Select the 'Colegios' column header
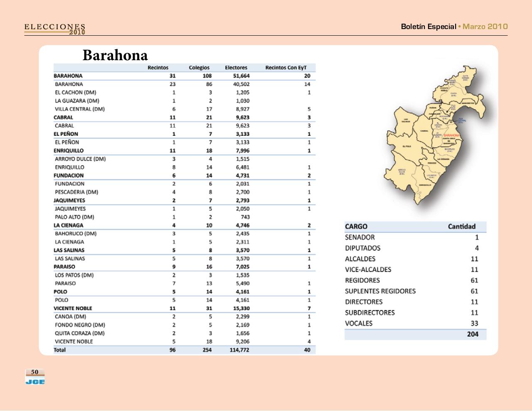 199,68
